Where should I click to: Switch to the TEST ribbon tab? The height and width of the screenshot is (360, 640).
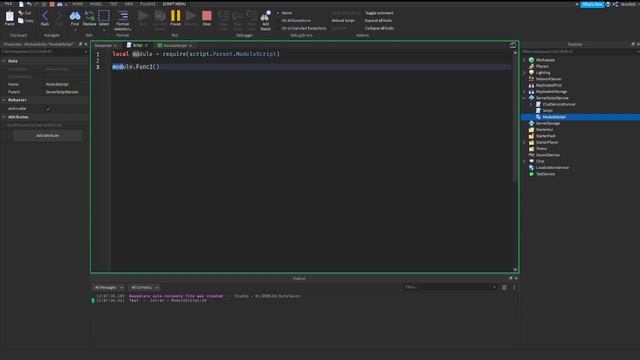pos(113,4)
